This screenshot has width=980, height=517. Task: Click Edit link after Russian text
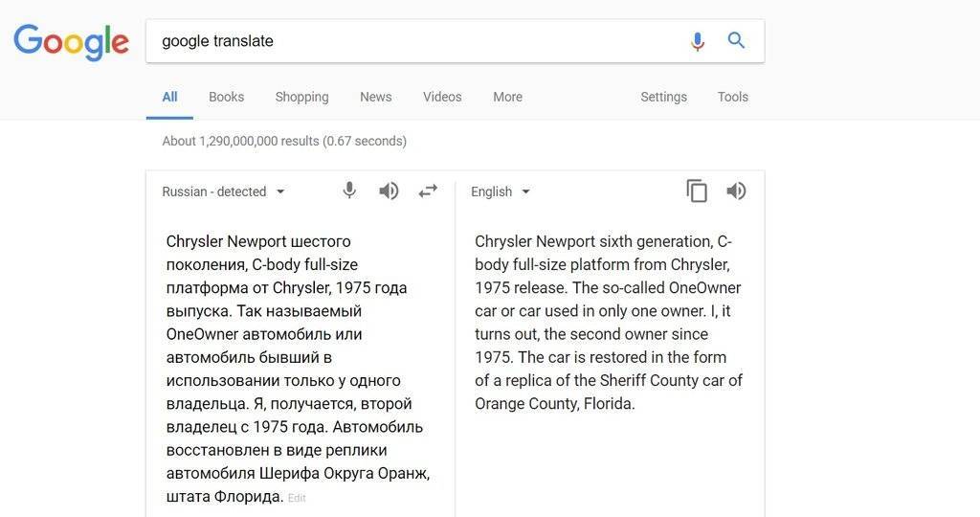pyautogui.click(x=297, y=499)
